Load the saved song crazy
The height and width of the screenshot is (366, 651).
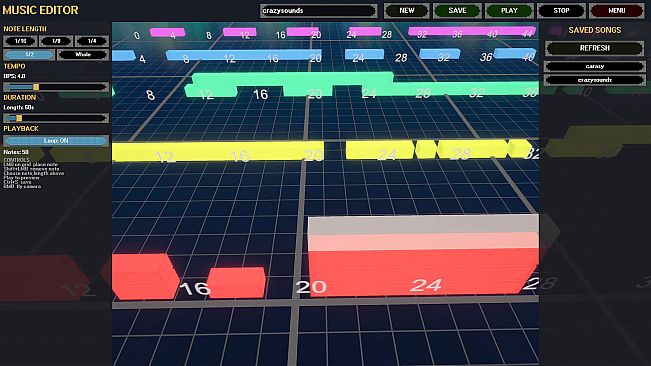595,66
